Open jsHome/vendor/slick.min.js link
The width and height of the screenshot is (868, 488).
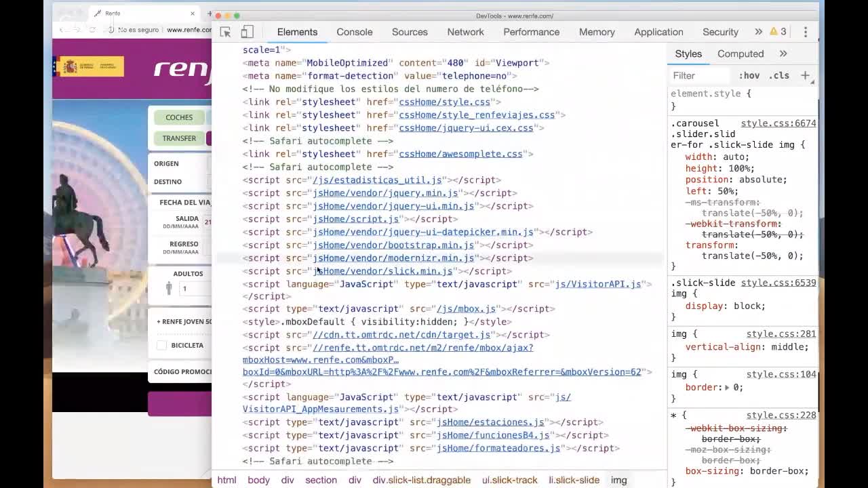(x=382, y=271)
